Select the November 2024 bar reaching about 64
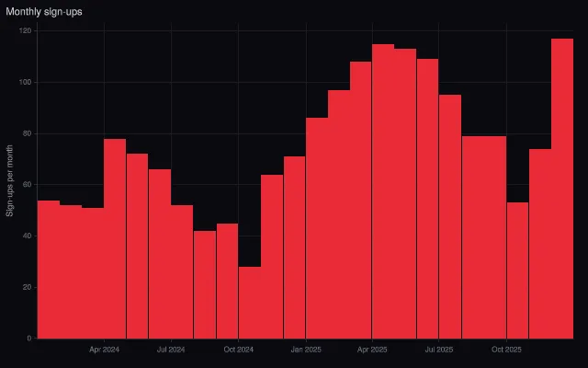588x368 pixels. tap(272, 257)
